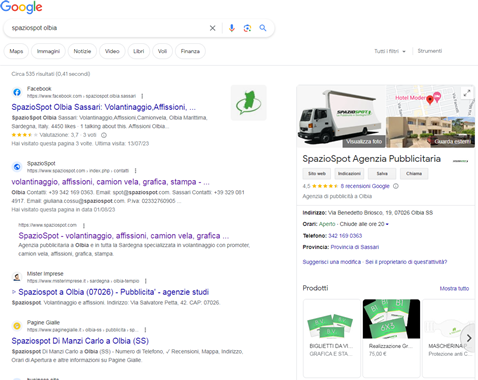Viewport: 478px width, 380px height.
Task: Open MASCHERINA product card
Action: coord(449,337)
